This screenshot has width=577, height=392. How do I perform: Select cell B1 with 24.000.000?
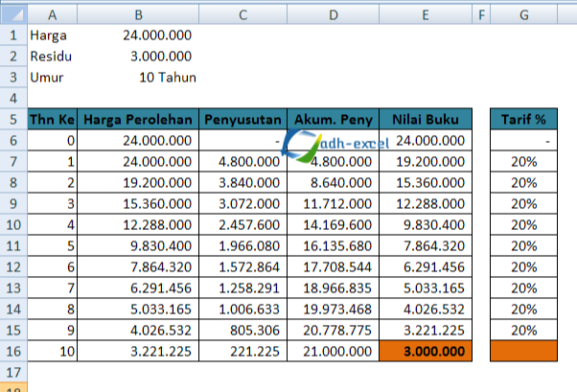pyautogui.click(x=138, y=35)
